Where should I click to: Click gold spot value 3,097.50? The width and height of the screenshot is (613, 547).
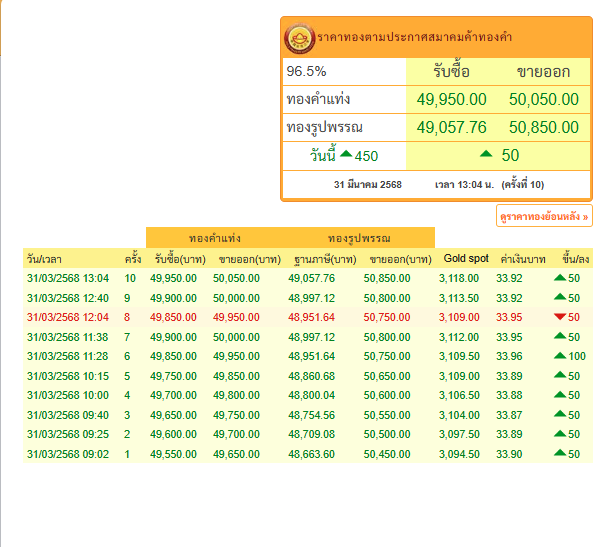pyautogui.click(x=459, y=434)
